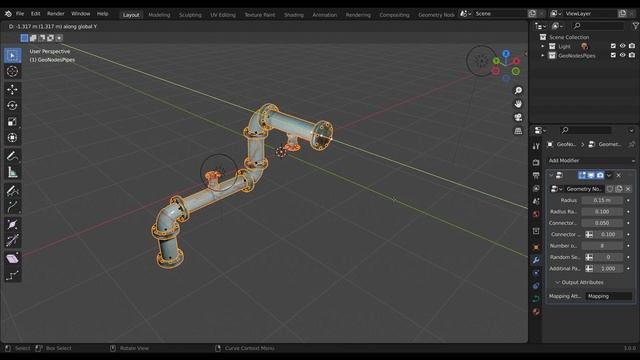640x360 pixels.
Task: Choose the Randomize tool at toolbar bottom
Action: (12, 276)
